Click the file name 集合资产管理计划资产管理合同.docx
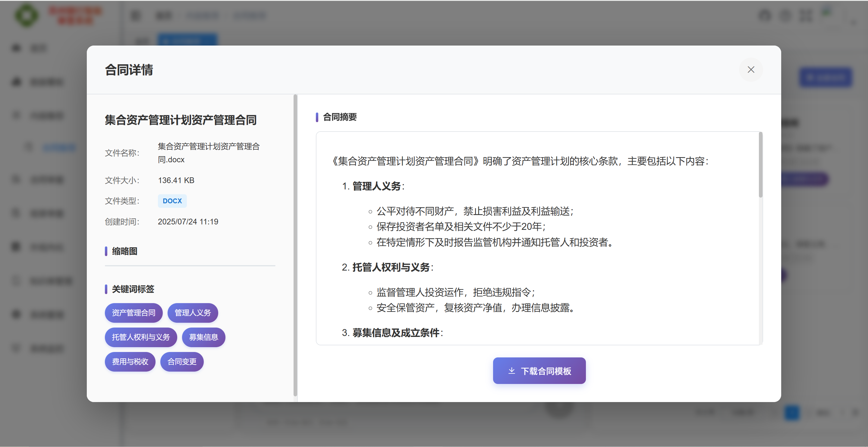The width and height of the screenshot is (868, 447). pyautogui.click(x=209, y=153)
